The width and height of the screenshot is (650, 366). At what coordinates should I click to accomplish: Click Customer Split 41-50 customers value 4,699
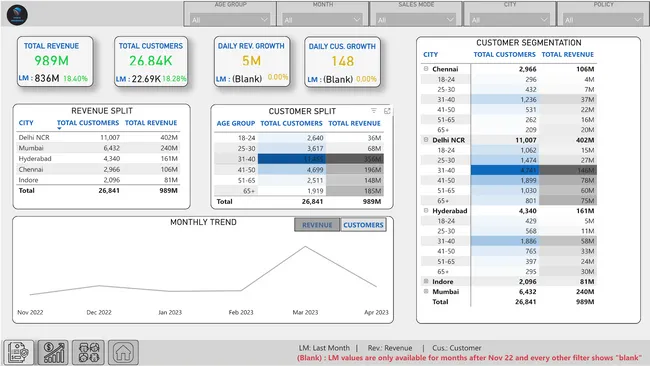coord(315,170)
